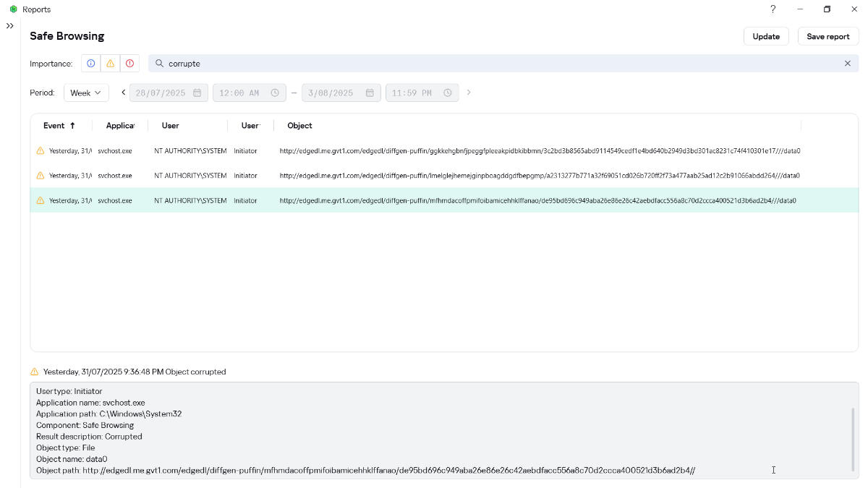
Task: Toggle the critical importance filter
Action: coord(129,64)
